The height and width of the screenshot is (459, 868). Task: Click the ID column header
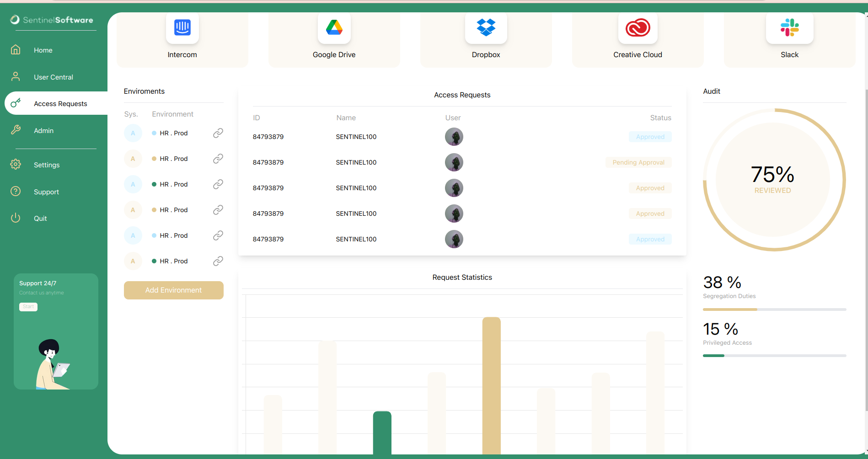257,118
